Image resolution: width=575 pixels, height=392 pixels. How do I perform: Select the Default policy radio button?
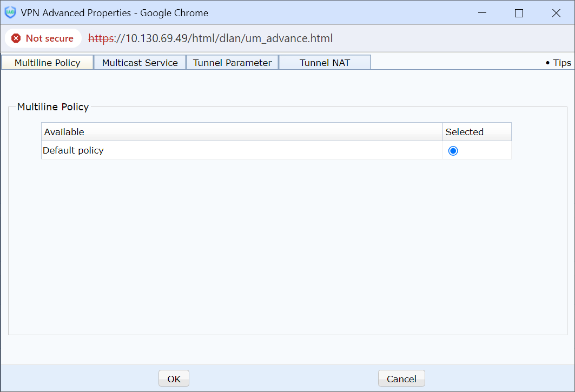coord(453,151)
